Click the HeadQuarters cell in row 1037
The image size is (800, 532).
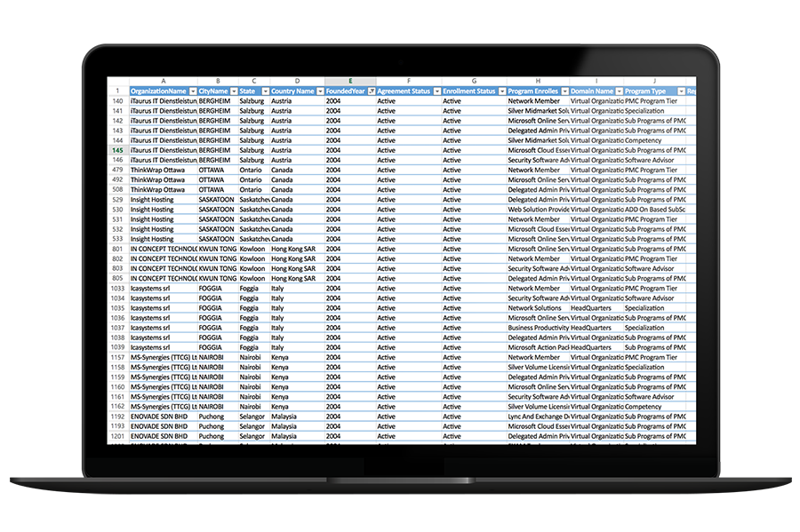596,328
